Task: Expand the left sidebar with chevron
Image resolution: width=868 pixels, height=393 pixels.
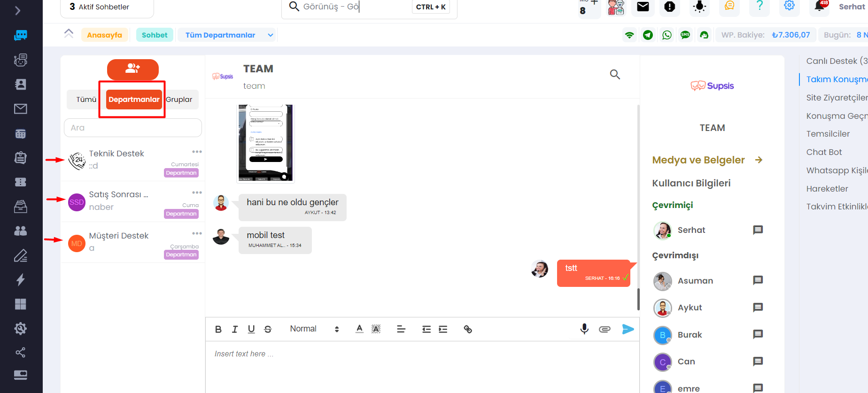Action: point(18,10)
